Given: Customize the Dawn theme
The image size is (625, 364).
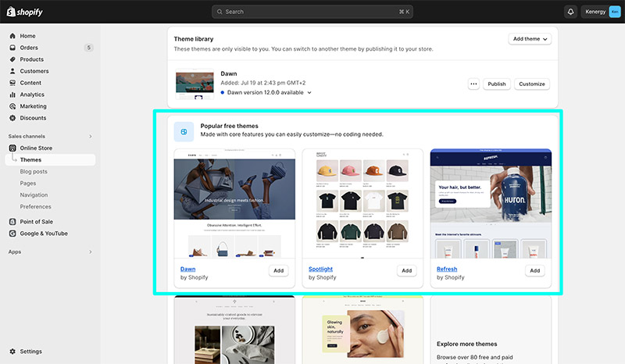Looking at the screenshot, I should (532, 84).
